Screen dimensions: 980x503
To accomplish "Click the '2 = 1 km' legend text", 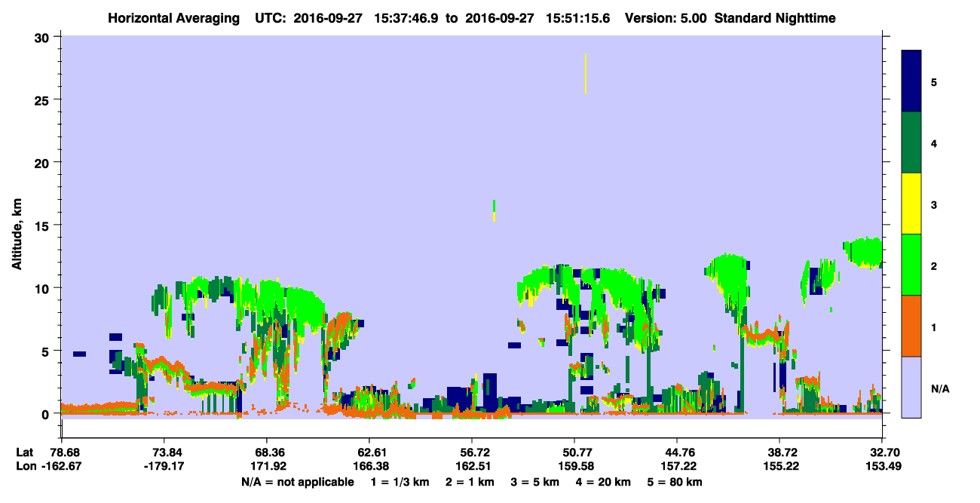I will click(x=469, y=482).
